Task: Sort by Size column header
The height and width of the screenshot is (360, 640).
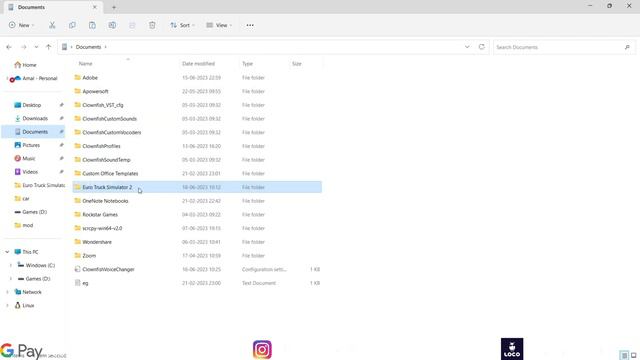Action: click(x=297, y=64)
